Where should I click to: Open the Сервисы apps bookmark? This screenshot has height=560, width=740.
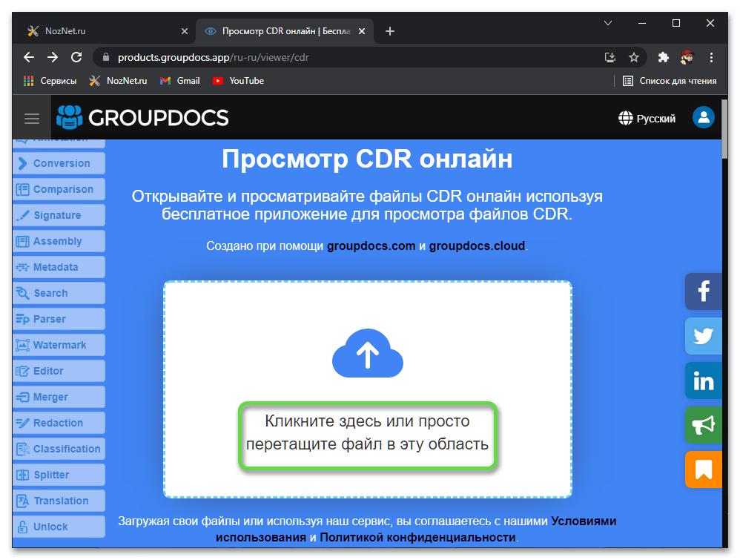(x=50, y=81)
